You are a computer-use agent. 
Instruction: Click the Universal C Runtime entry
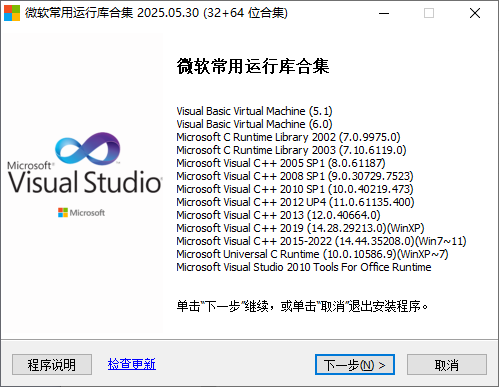point(312,254)
